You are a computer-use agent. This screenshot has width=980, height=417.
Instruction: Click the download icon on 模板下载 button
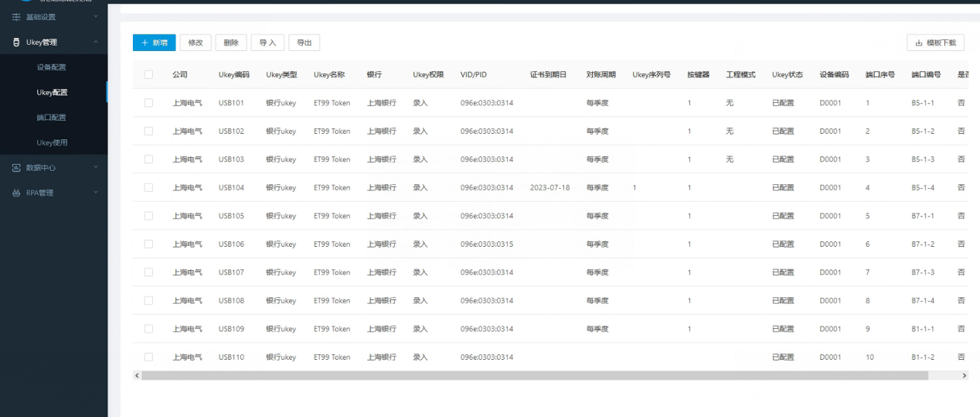coord(919,43)
